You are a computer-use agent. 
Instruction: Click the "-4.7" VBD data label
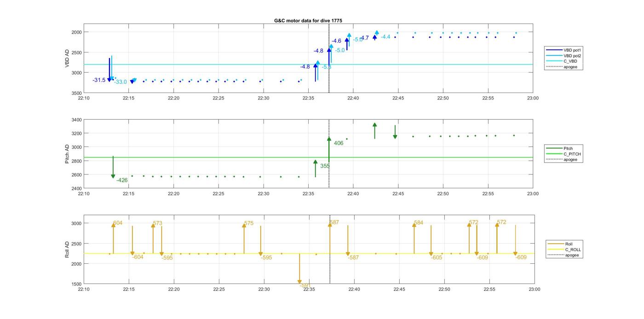click(x=364, y=38)
